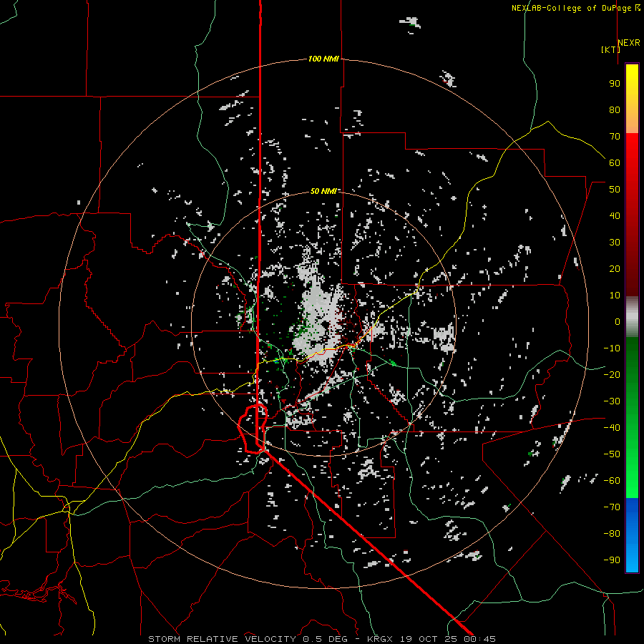
Task: Select the "60" value on the velocity scale
Action: pos(615,162)
